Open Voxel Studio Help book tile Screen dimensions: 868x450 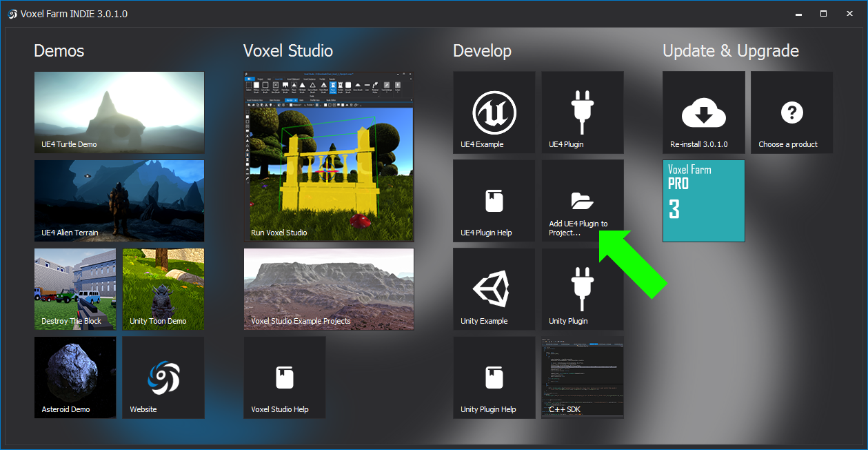coord(285,378)
